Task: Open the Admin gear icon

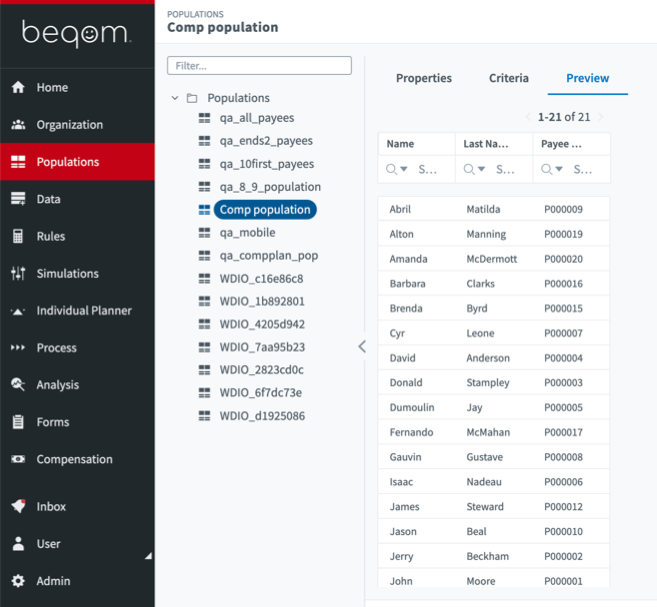Action: (x=18, y=581)
